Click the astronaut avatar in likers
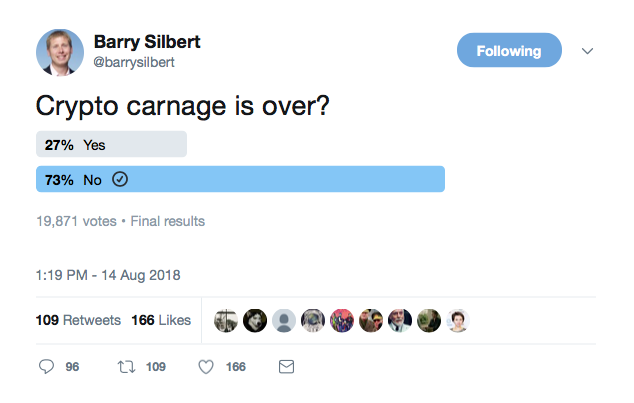This screenshot has width=634, height=403. click(x=313, y=321)
